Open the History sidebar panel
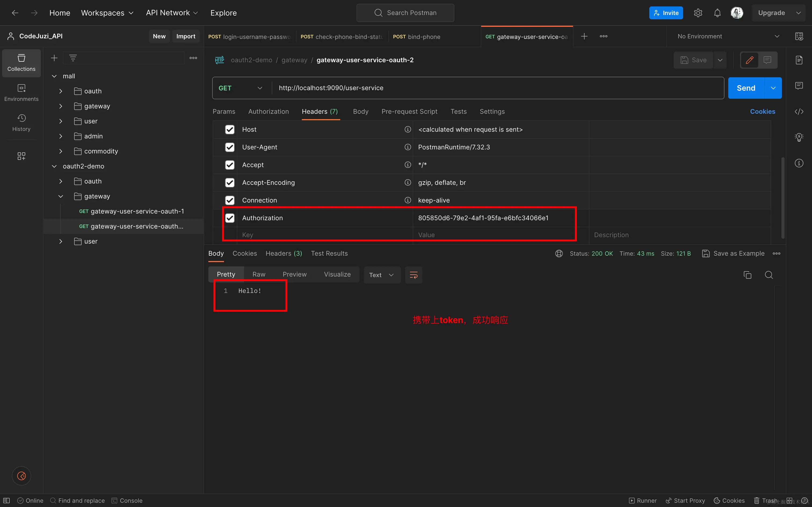 [x=21, y=122]
